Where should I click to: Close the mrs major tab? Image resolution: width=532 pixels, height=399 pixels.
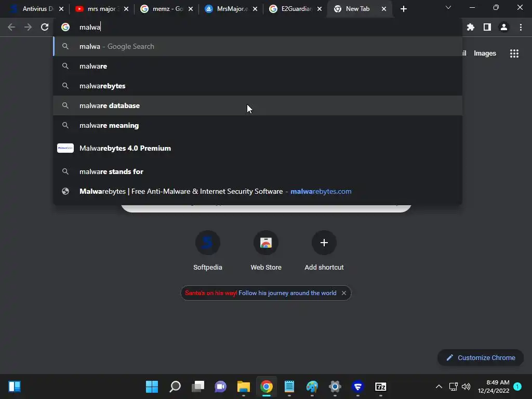point(126,9)
